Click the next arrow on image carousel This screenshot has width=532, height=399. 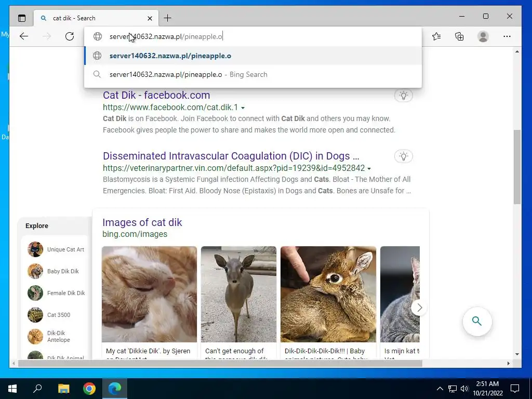[419, 308]
